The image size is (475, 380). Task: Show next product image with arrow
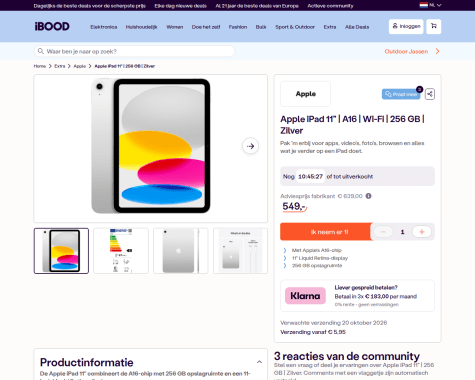[250, 146]
